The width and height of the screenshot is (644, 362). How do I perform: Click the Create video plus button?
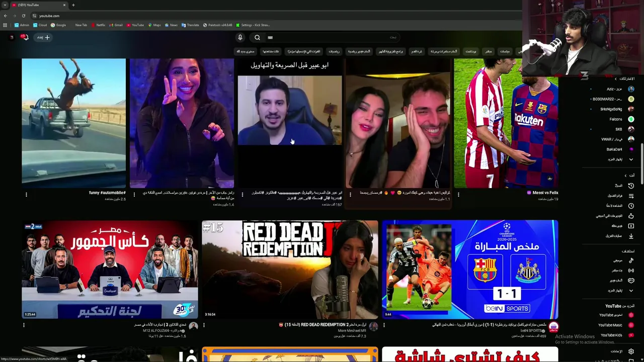pyautogui.click(x=43, y=37)
